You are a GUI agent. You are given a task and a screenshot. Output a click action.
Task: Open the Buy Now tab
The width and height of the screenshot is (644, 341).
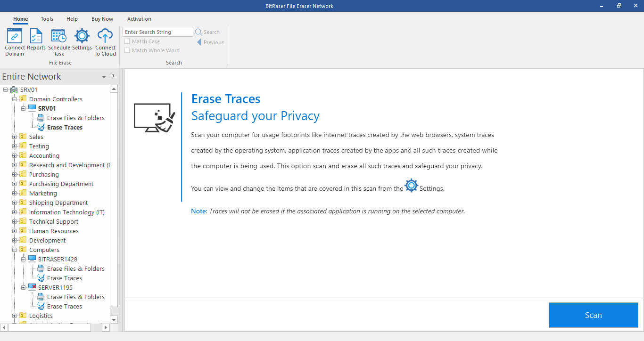pyautogui.click(x=102, y=19)
